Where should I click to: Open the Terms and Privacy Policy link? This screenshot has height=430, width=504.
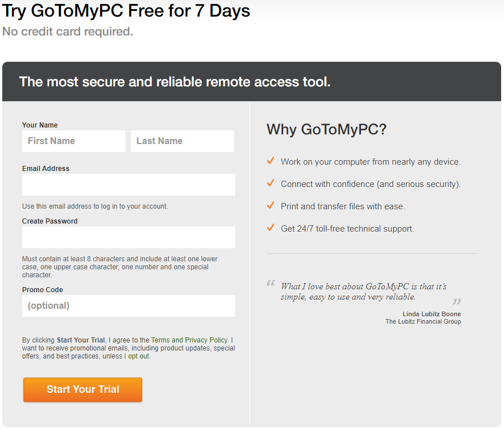coord(189,340)
